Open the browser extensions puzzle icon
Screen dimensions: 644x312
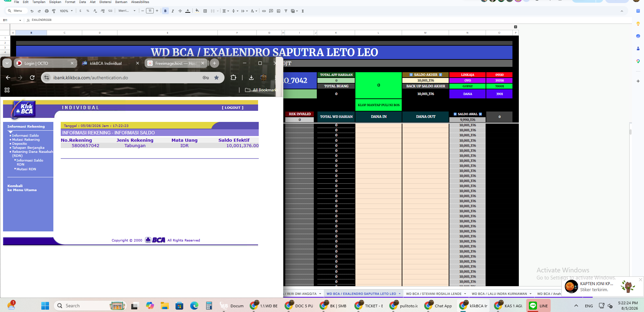233,78
